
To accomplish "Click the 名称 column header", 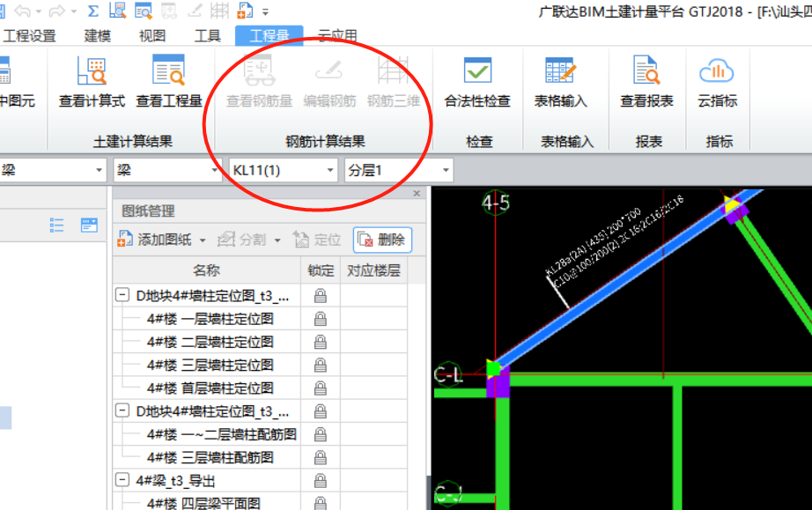I will point(207,270).
